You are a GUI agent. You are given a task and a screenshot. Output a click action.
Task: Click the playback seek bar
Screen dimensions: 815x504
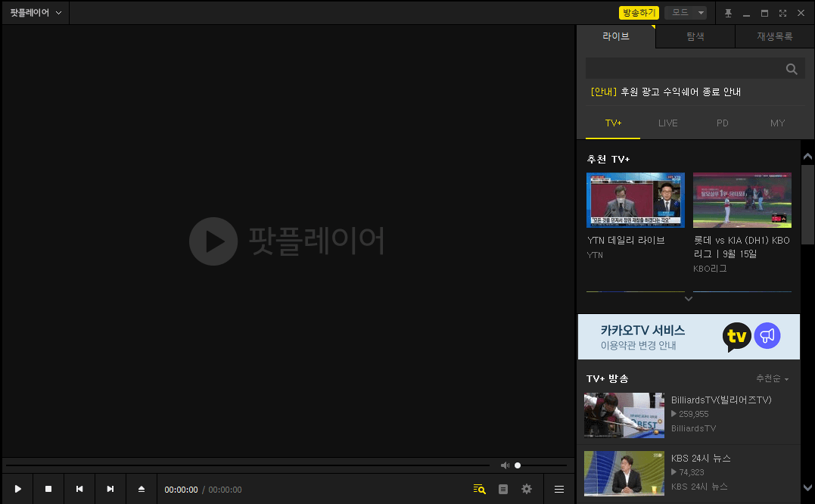coord(248,465)
